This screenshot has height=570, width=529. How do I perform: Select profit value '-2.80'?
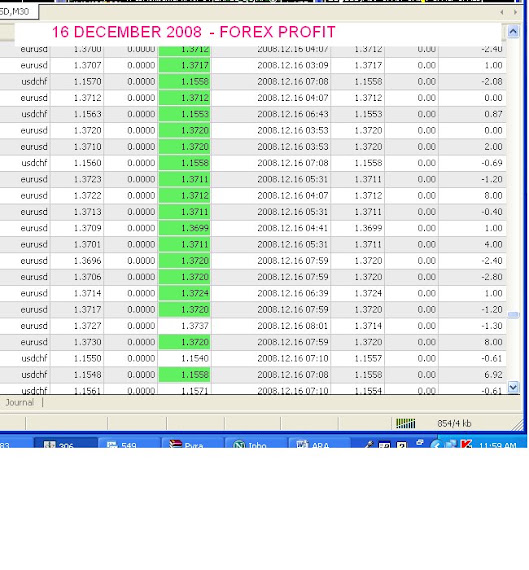click(492, 277)
